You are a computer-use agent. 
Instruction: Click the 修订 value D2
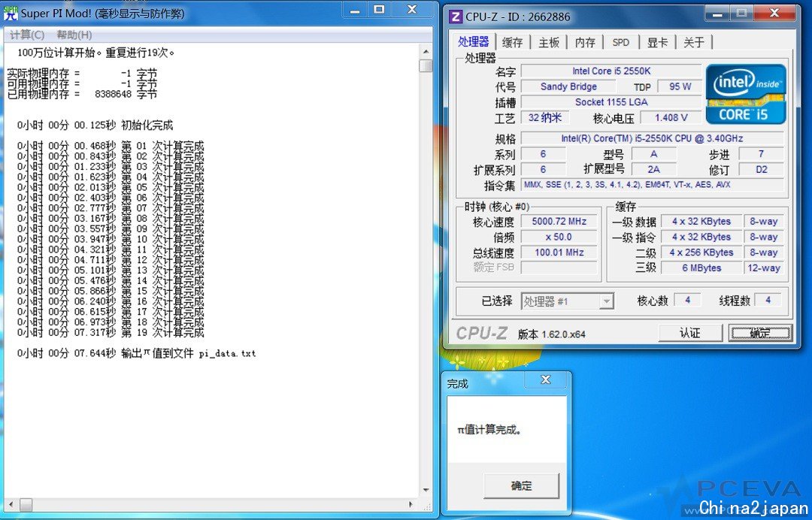tap(761, 169)
